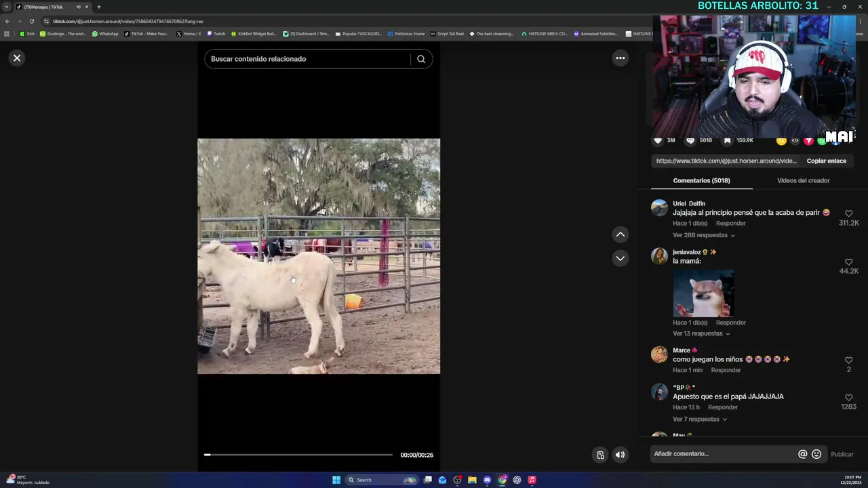Viewport: 868px width, 488px height.
Task: Click browser back arrow
Action: tap(7, 21)
